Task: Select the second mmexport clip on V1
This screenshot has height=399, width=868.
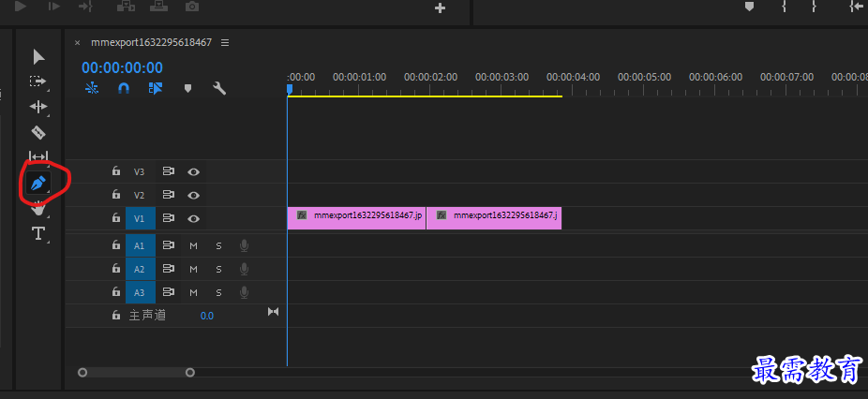Action: 494,218
